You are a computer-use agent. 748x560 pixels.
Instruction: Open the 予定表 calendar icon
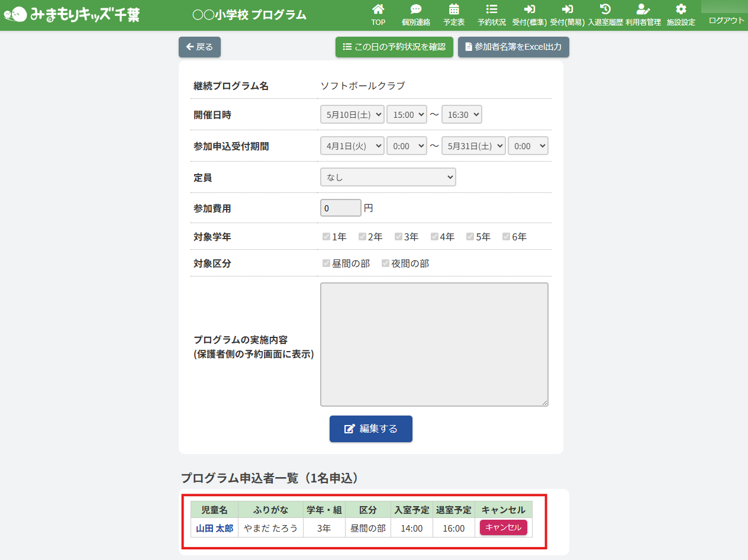click(454, 9)
